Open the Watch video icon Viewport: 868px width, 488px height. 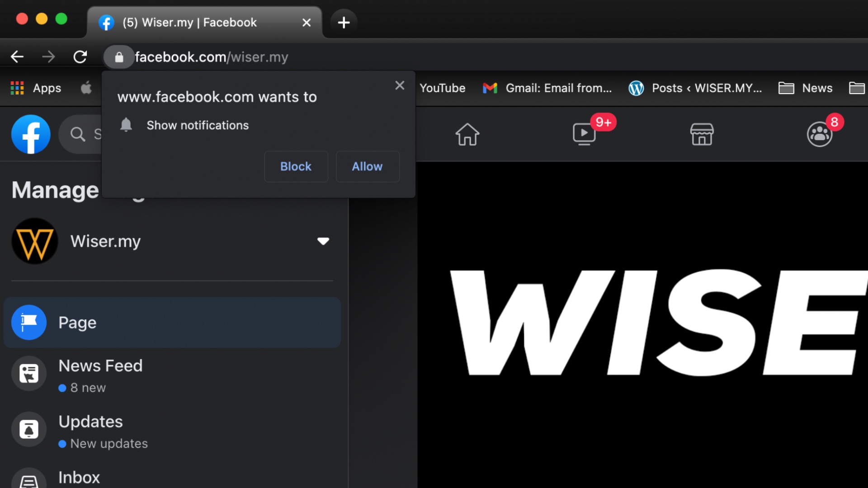coord(584,134)
